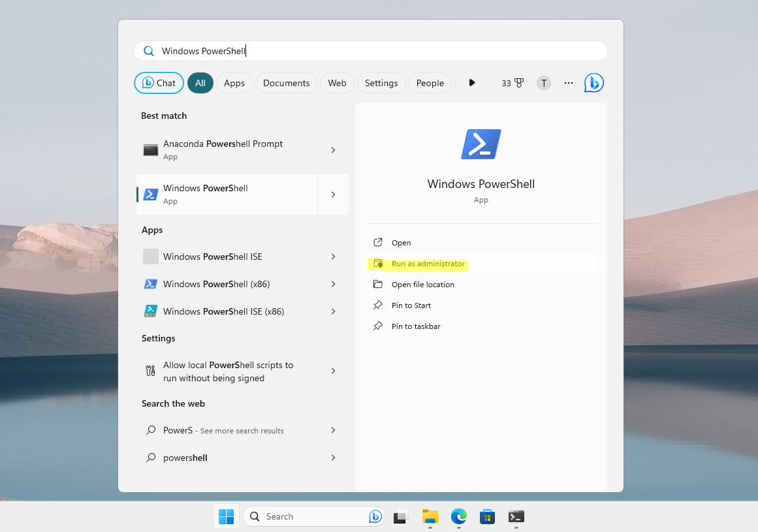Click the Windows PowerShell ISE (x86) icon
This screenshot has height=532, width=758.
[150, 311]
